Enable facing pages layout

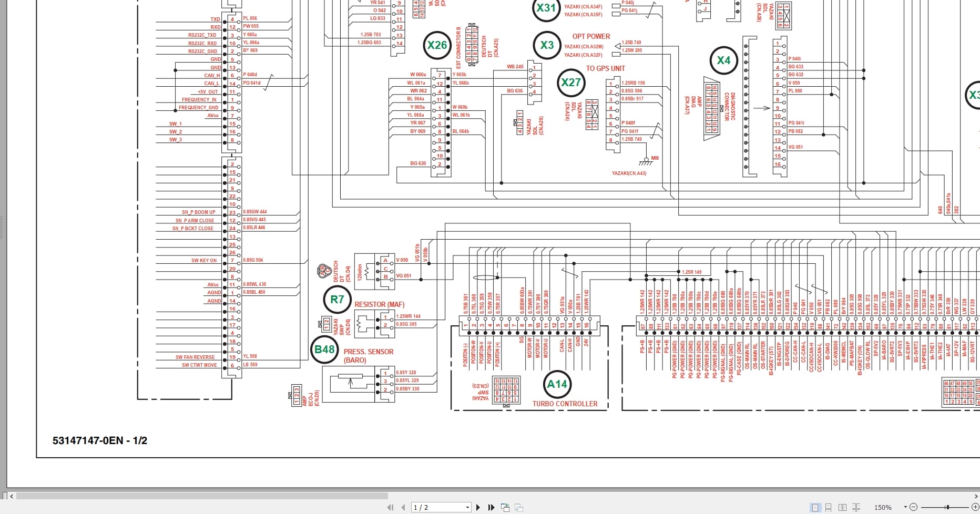click(x=842, y=507)
